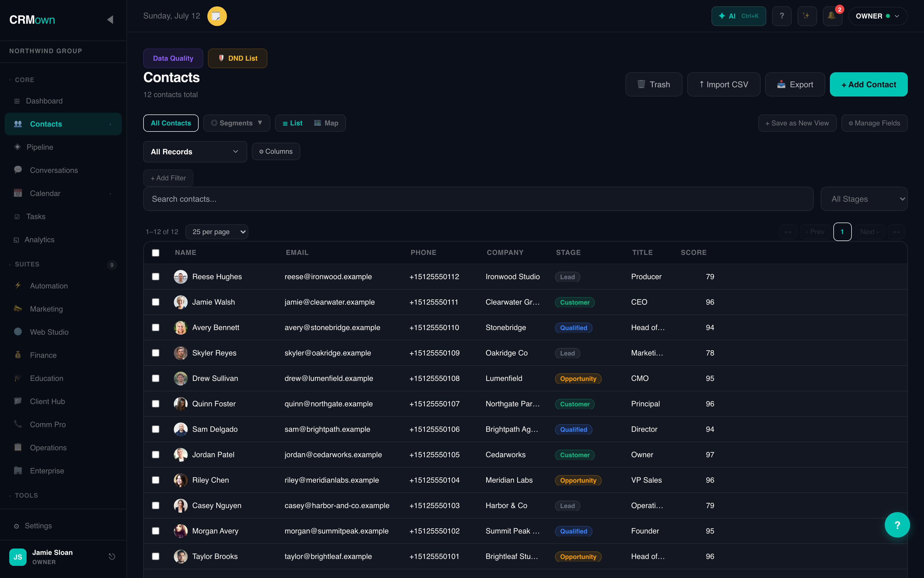The image size is (924, 578).
Task: Open the help question mark in top bar
Action: point(782,16)
